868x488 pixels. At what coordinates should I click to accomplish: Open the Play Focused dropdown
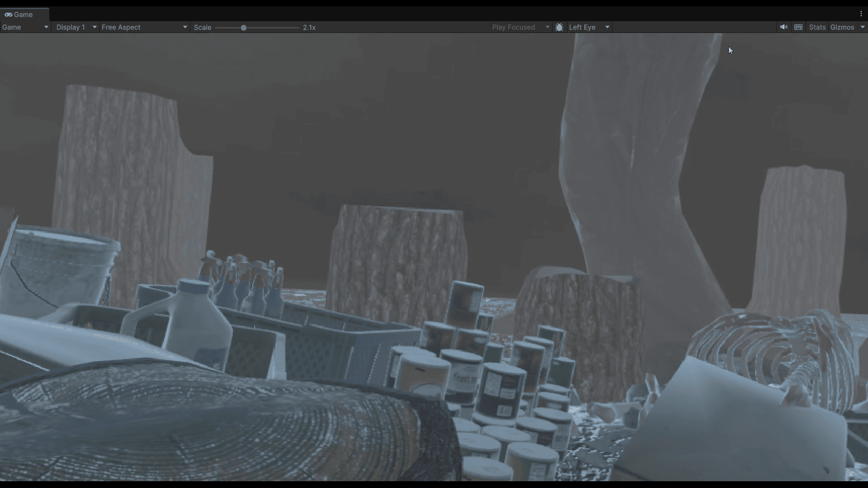(x=520, y=27)
